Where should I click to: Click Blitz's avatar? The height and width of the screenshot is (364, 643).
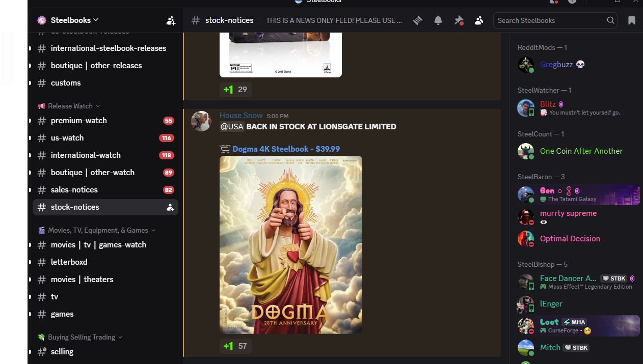coord(526,108)
